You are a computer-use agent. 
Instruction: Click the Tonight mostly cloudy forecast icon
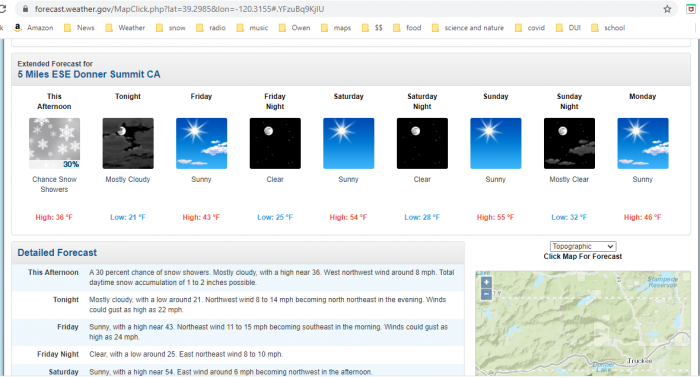click(x=128, y=143)
